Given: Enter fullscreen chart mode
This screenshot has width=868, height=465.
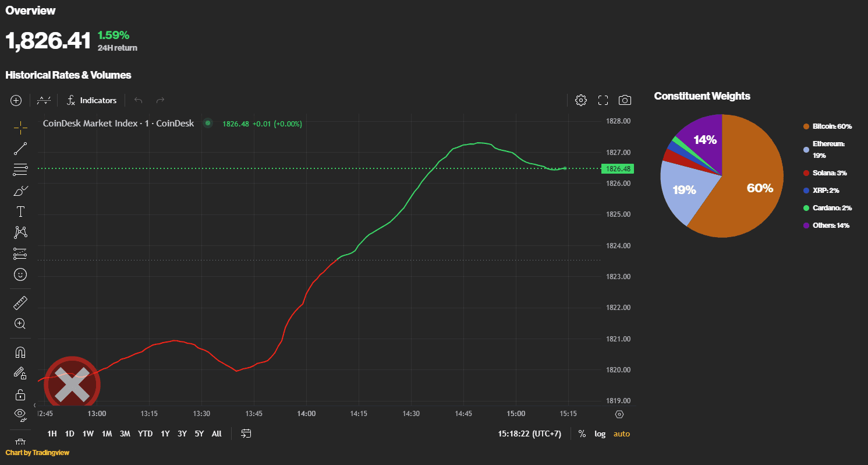Looking at the screenshot, I should tap(603, 100).
